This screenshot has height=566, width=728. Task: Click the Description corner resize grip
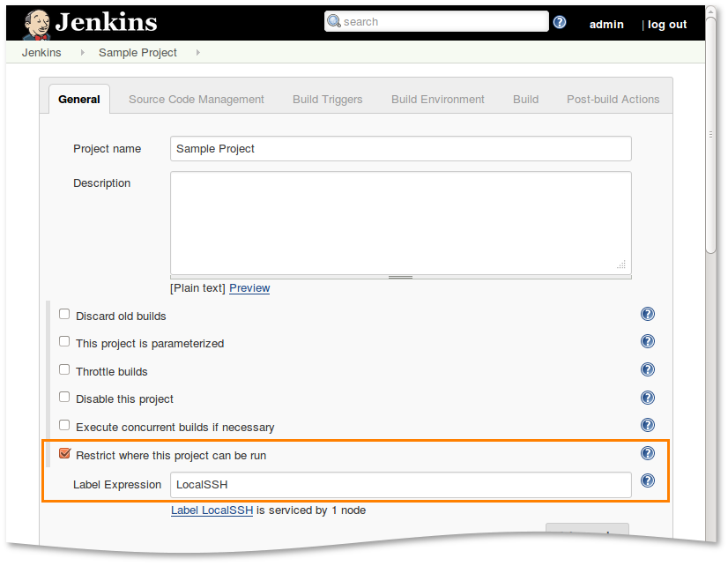pyautogui.click(x=621, y=264)
